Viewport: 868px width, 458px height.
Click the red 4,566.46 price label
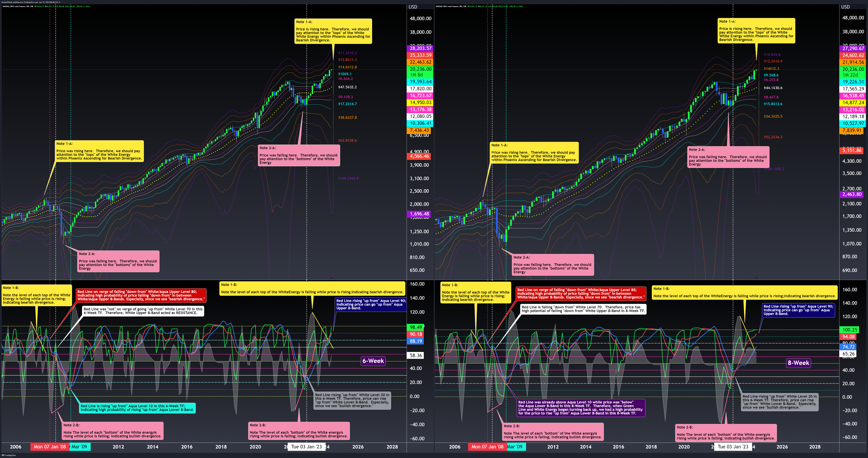(x=419, y=156)
